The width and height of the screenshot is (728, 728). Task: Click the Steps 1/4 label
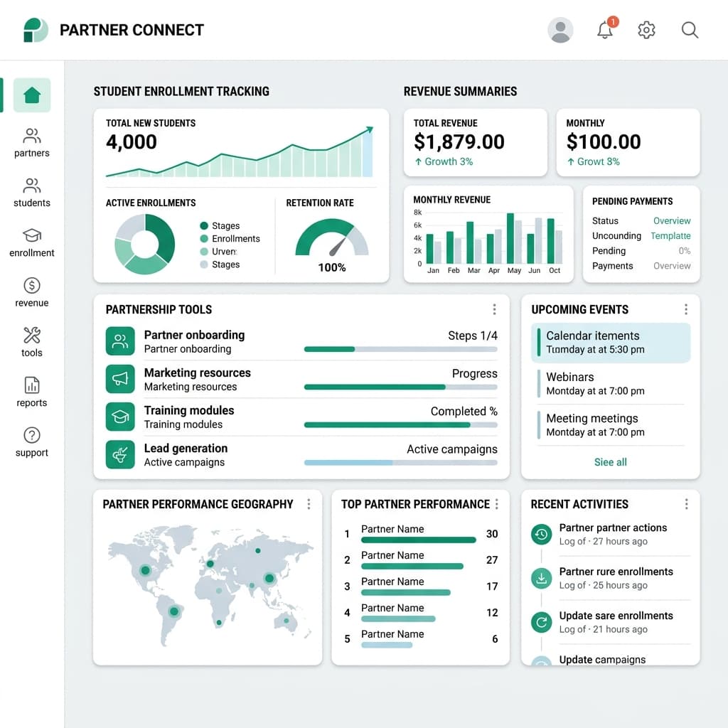tap(473, 336)
